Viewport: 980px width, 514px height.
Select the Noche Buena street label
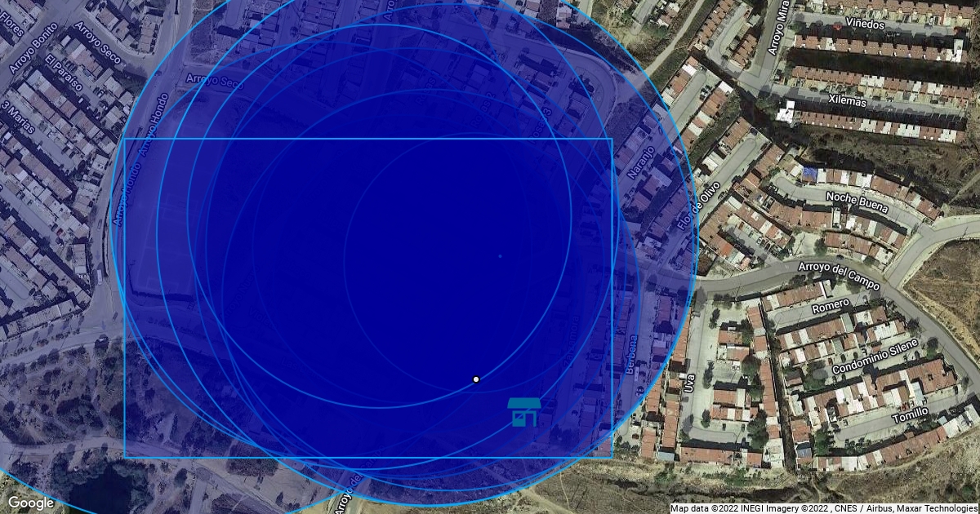click(x=854, y=197)
